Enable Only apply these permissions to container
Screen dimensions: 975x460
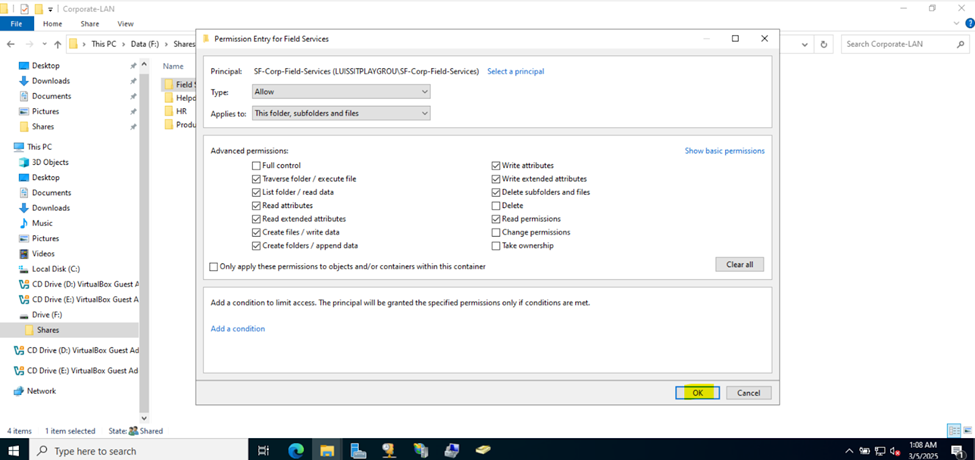point(214,267)
